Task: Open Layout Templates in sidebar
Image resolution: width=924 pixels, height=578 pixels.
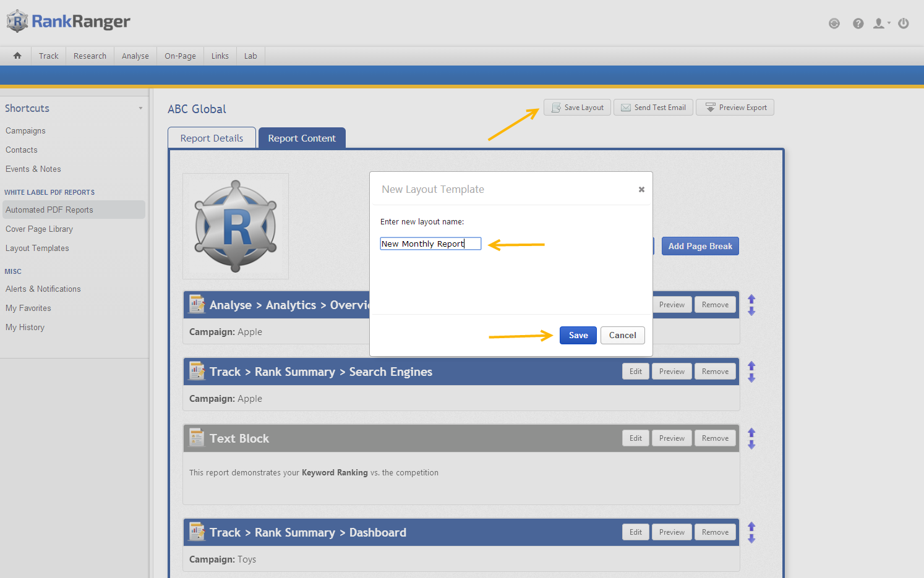Action: click(37, 248)
